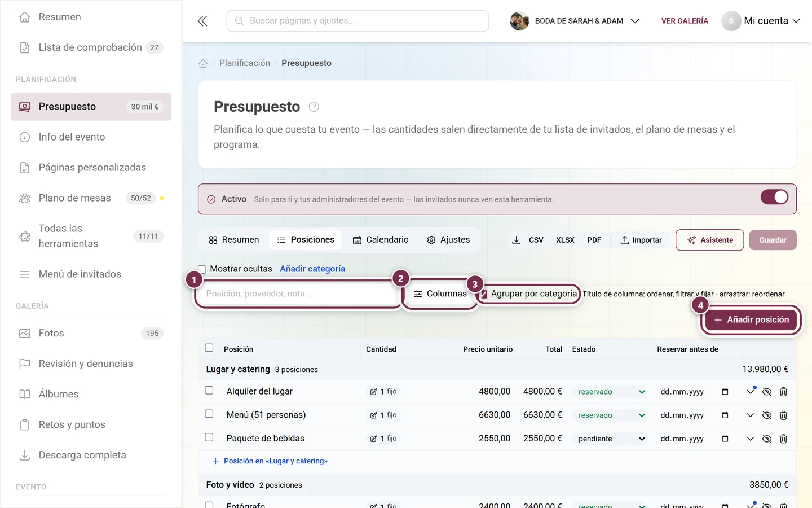The height and width of the screenshot is (508, 812).
Task: Open the Ajustes tab
Action: tap(448, 240)
